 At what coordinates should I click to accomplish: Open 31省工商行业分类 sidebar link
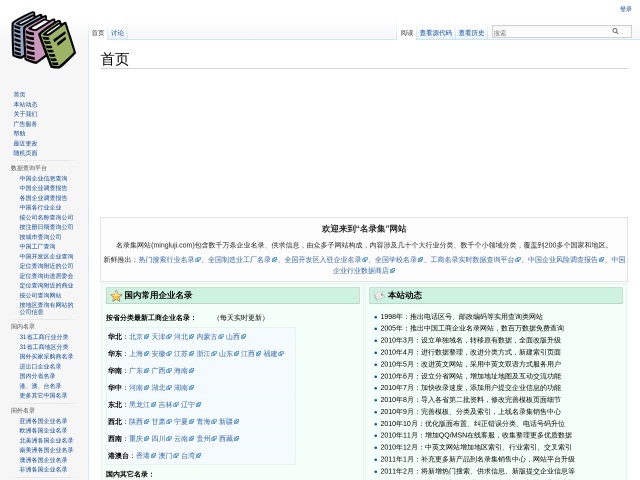coord(44,337)
